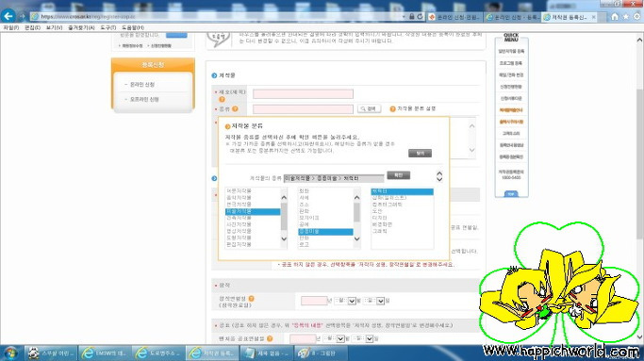This screenshot has width=644, height=361.
Task: Click the down arrow of middle category list scrollbar
Action: (x=357, y=238)
